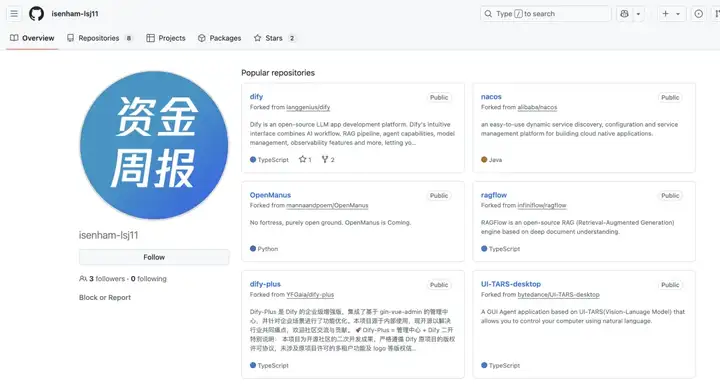Open parent repo langgenius/dify
The width and height of the screenshot is (720, 390).
[x=308, y=107]
